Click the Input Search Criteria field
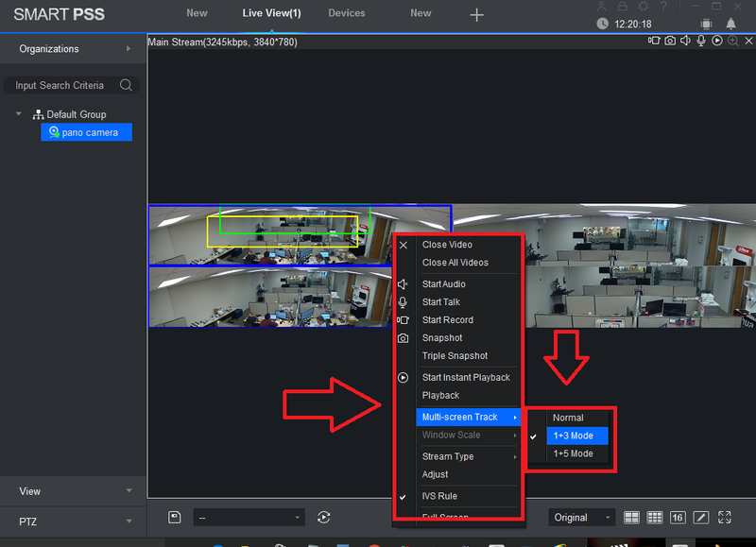The height and width of the screenshot is (547, 756). 61,85
